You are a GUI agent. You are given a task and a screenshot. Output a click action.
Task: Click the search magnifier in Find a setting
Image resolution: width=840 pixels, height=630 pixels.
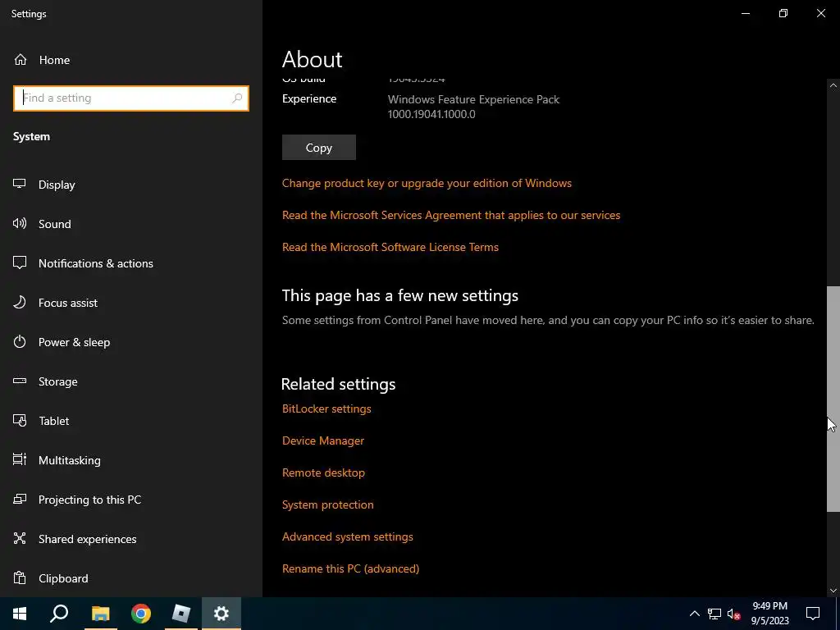coord(237,98)
